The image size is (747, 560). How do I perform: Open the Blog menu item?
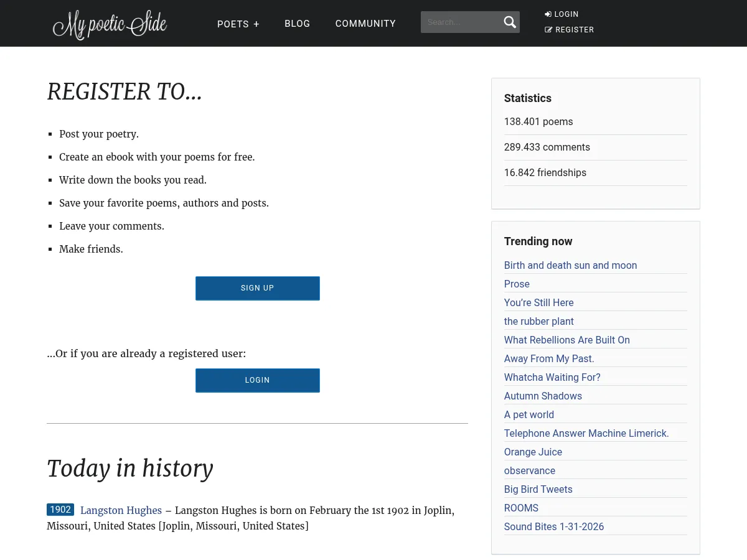[297, 24]
